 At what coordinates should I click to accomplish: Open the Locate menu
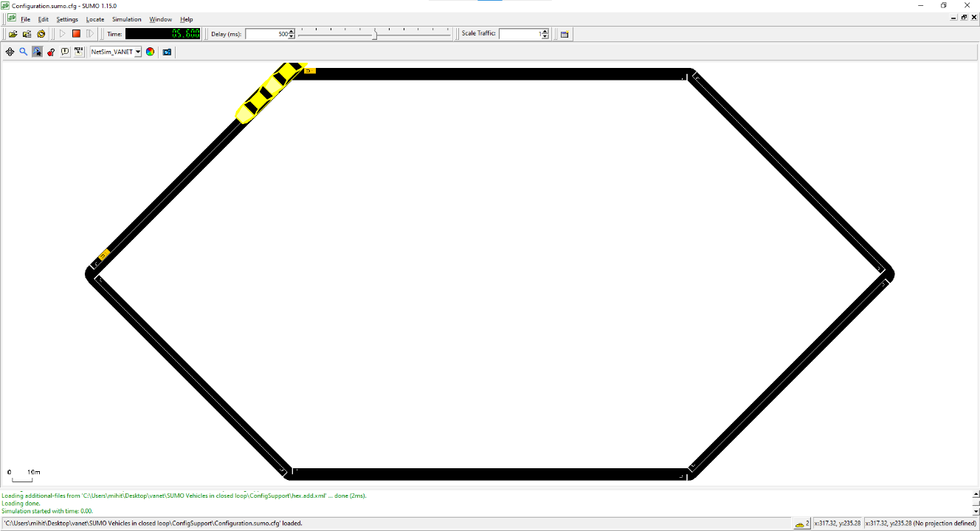tap(95, 19)
